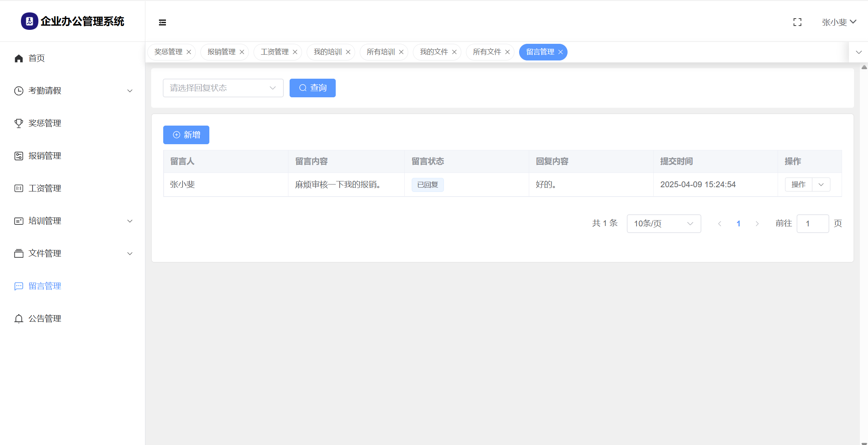Open 公告管理 bell sidebar item
868x445 pixels.
point(45,319)
